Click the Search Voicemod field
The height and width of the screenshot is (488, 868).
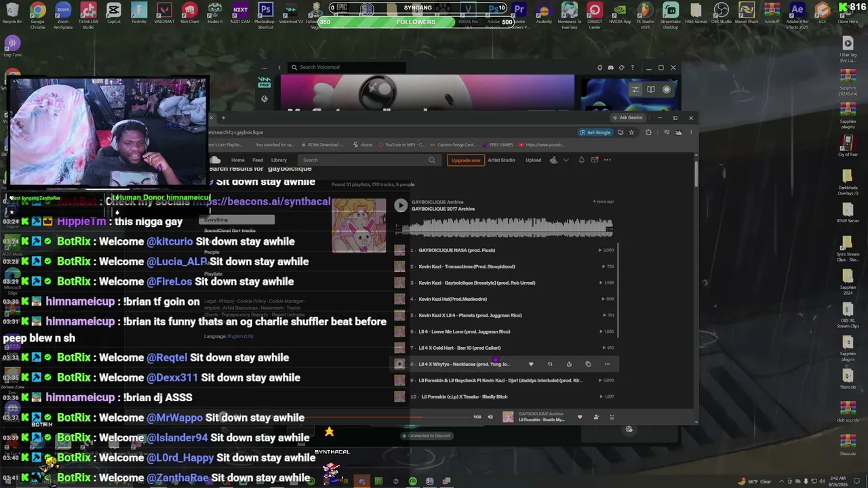point(347,67)
